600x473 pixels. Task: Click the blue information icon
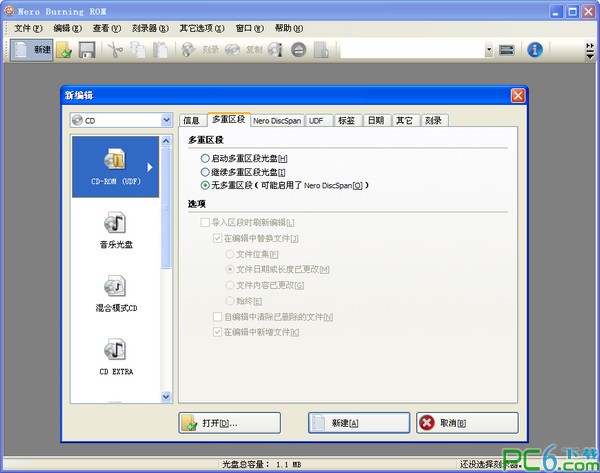point(535,50)
